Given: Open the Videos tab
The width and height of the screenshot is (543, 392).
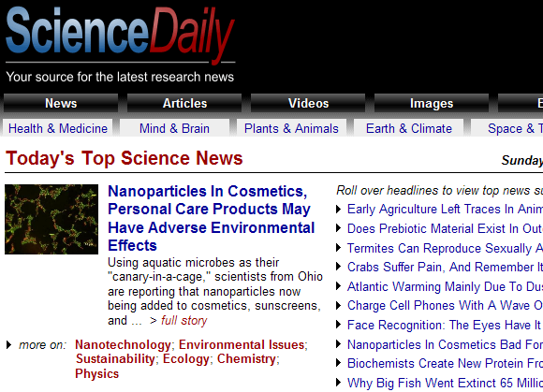Looking at the screenshot, I should click(308, 103).
